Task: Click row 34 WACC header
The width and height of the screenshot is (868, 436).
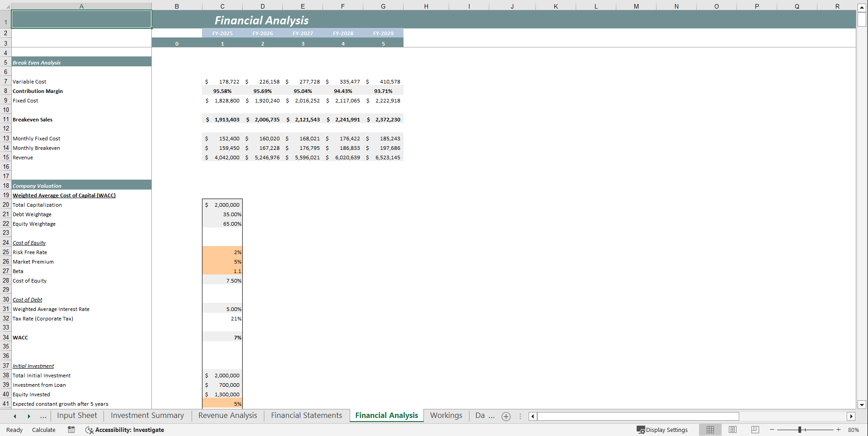Action: coord(6,337)
